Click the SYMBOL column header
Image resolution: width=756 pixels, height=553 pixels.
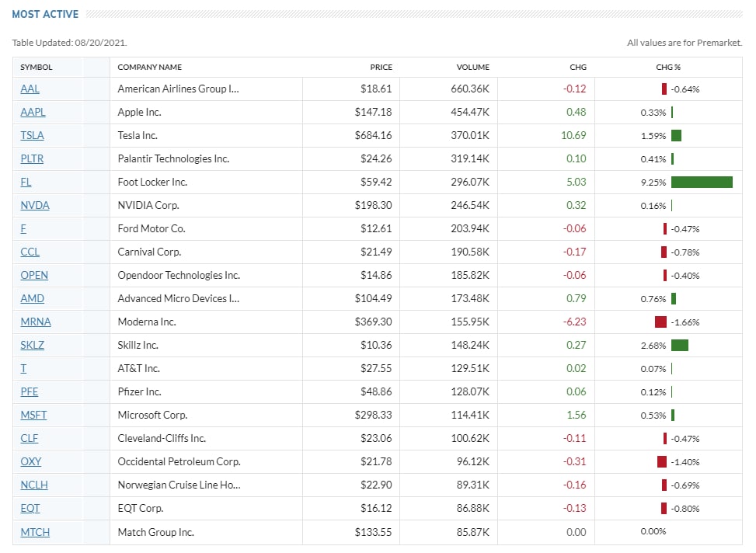click(x=37, y=67)
